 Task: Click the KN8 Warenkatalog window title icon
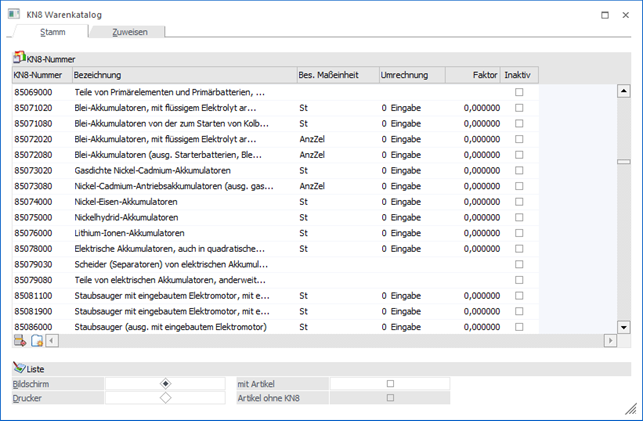(12, 15)
